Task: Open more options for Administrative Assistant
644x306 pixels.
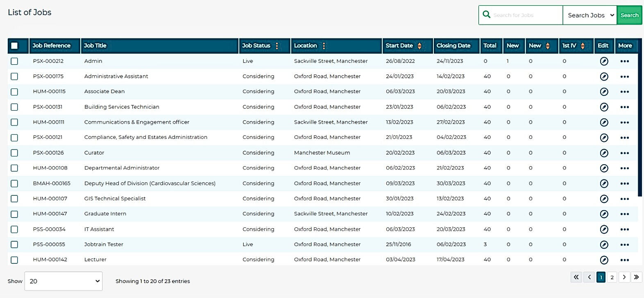Action: coord(624,77)
